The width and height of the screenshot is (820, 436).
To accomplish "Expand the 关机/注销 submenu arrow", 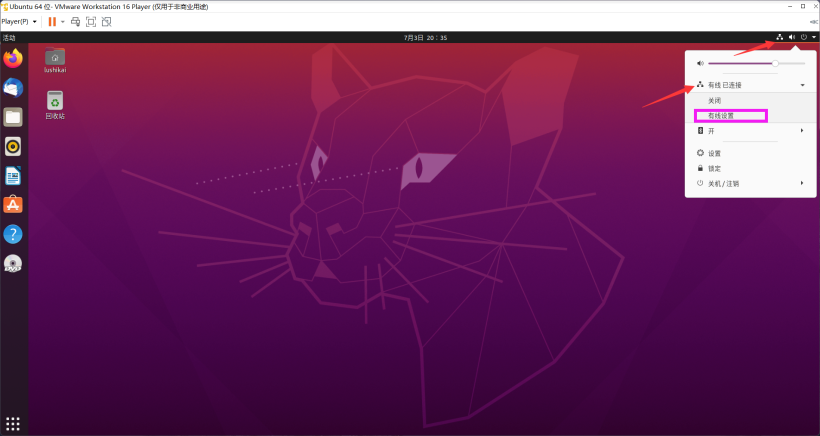I will click(x=802, y=183).
